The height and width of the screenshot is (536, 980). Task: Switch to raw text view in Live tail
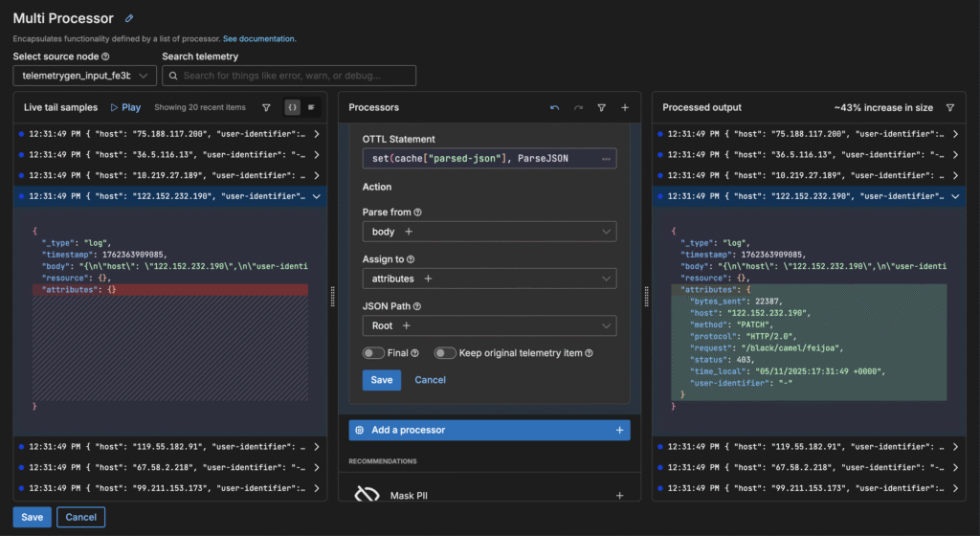click(311, 108)
